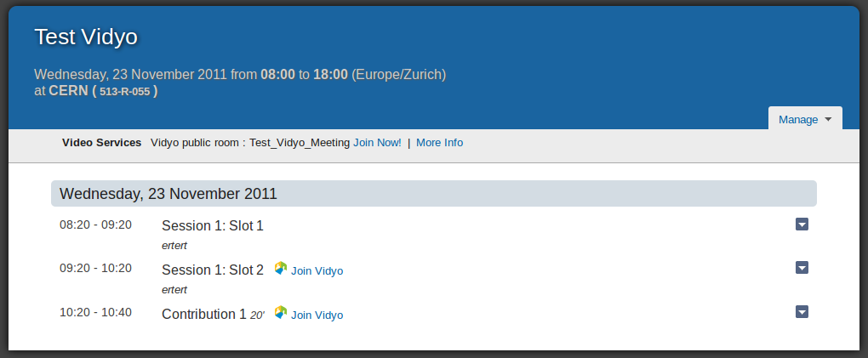This screenshot has width=868, height=358.
Task: Select the Session 1: Slot 1 title
Action: point(213,225)
